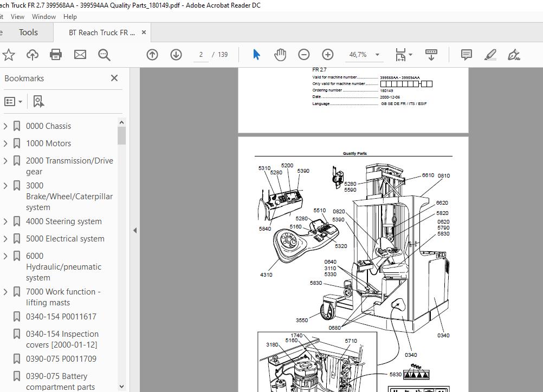Image resolution: width=543 pixels, height=392 pixels.
Task: Switch to the Tools tab
Action: click(28, 32)
